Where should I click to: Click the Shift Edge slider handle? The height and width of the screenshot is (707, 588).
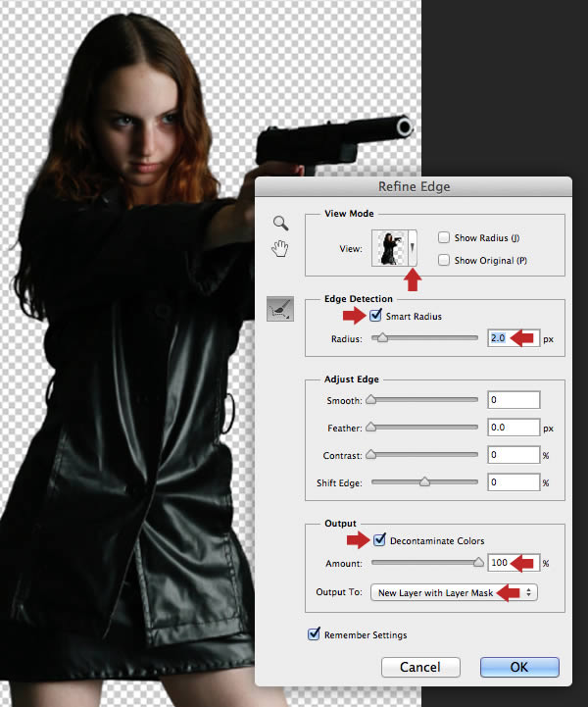[x=424, y=482]
